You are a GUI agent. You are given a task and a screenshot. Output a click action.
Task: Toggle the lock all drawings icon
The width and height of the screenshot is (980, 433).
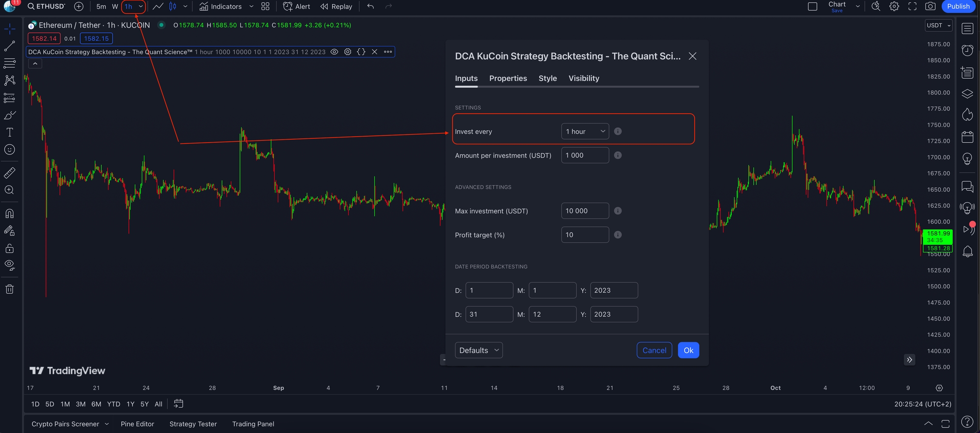click(x=9, y=248)
